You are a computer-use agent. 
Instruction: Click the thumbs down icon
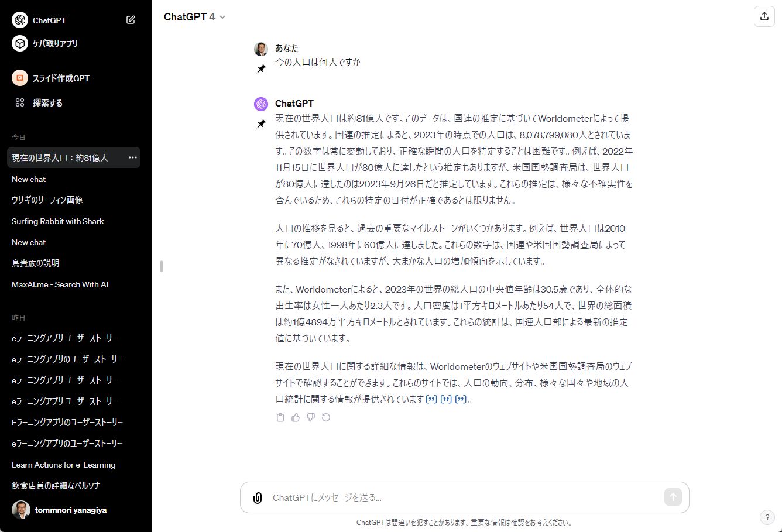(x=311, y=417)
